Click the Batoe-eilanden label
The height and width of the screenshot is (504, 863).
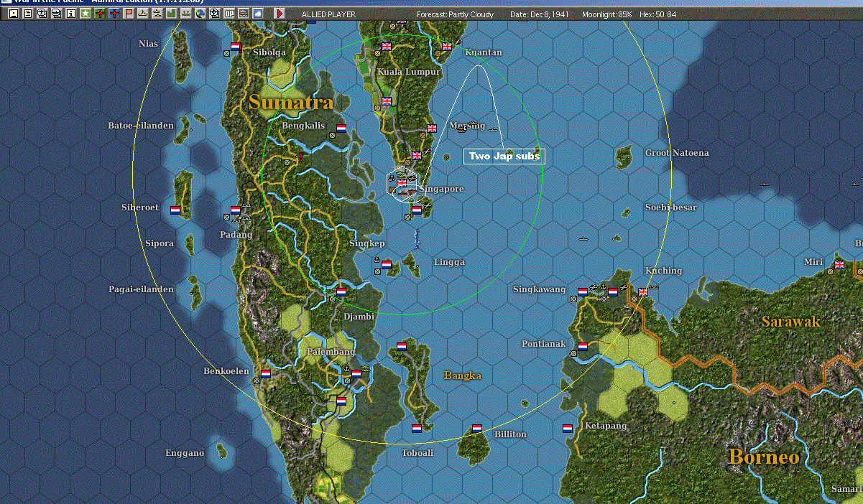tap(141, 126)
